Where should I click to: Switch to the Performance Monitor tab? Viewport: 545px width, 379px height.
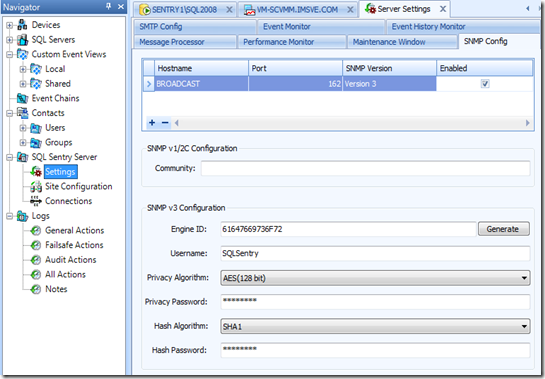pyautogui.click(x=292, y=42)
